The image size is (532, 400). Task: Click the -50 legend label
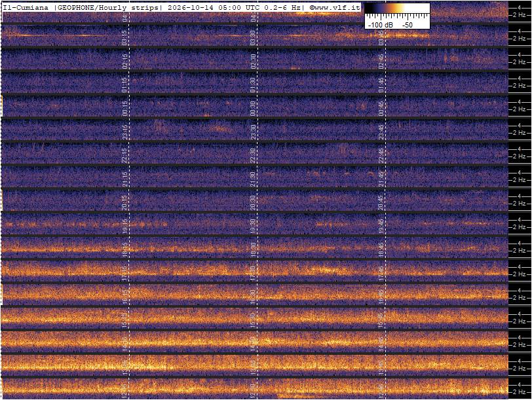pos(407,25)
